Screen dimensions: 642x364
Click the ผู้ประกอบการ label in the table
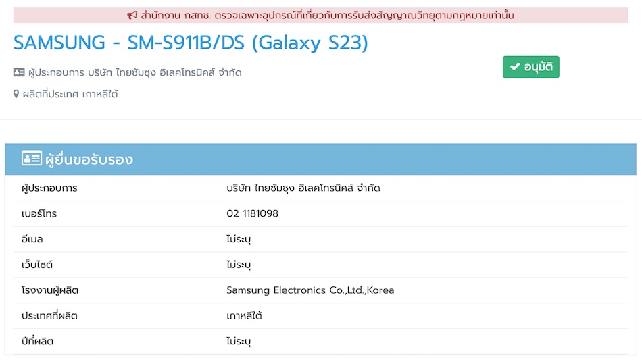(x=49, y=188)
